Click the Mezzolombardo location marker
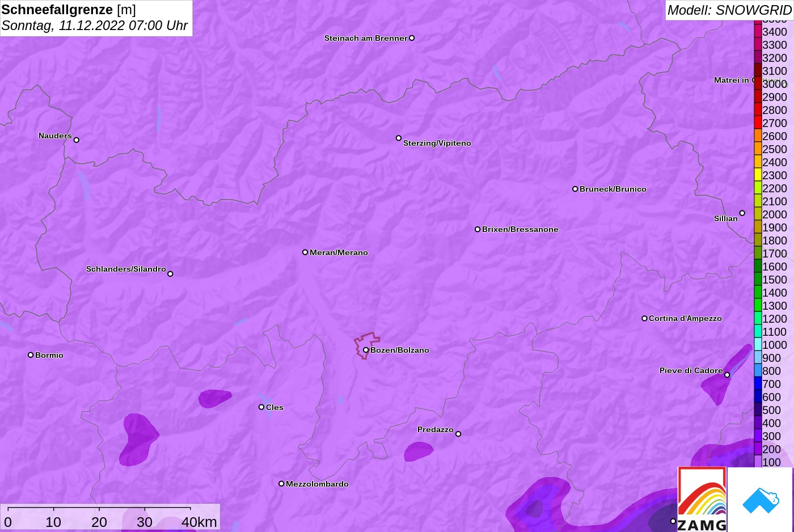 [281, 484]
